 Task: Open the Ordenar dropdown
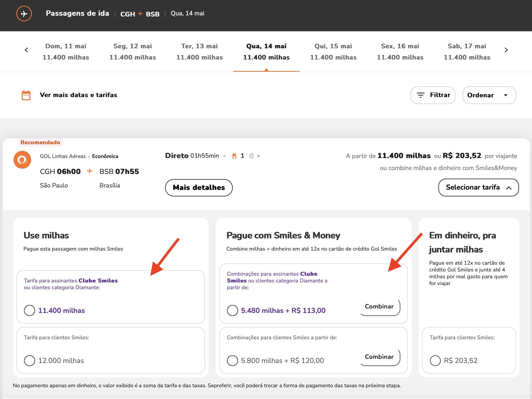[x=489, y=95]
